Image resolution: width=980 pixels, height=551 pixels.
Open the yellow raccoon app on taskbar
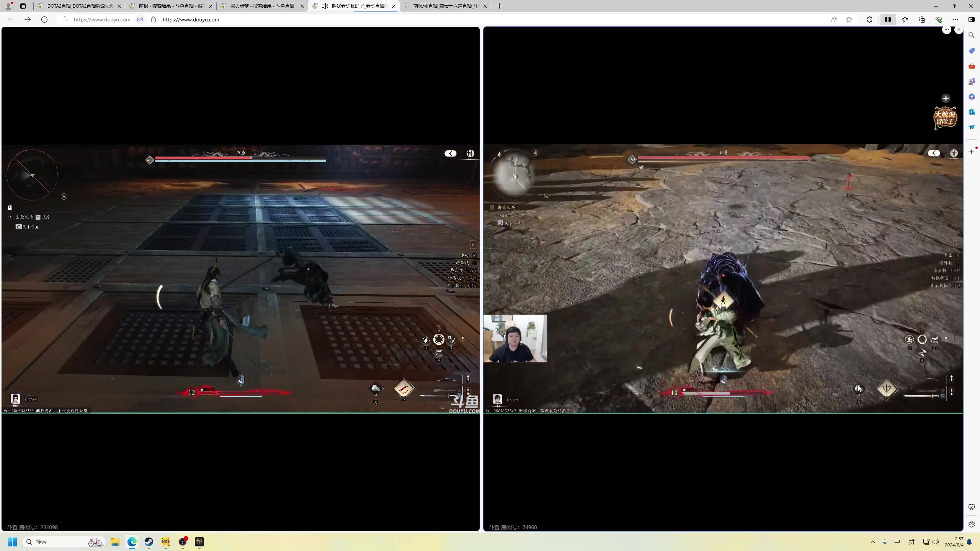pos(166,542)
